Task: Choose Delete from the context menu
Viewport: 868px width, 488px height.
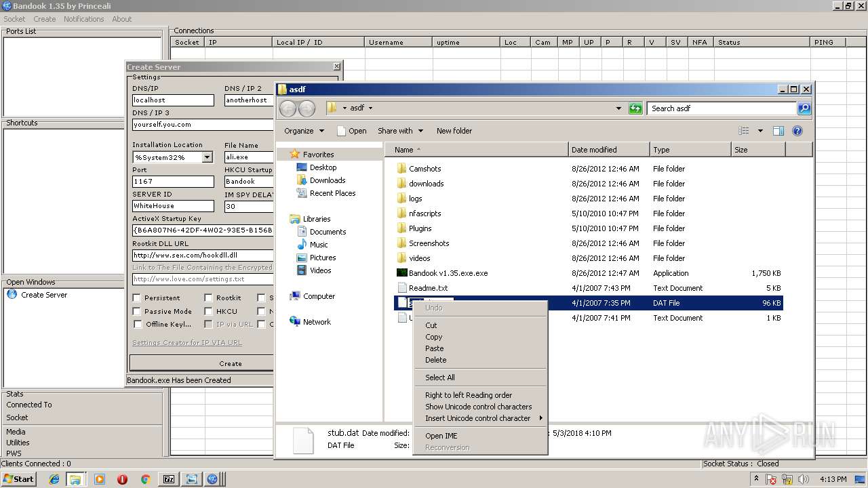Action: click(436, 360)
